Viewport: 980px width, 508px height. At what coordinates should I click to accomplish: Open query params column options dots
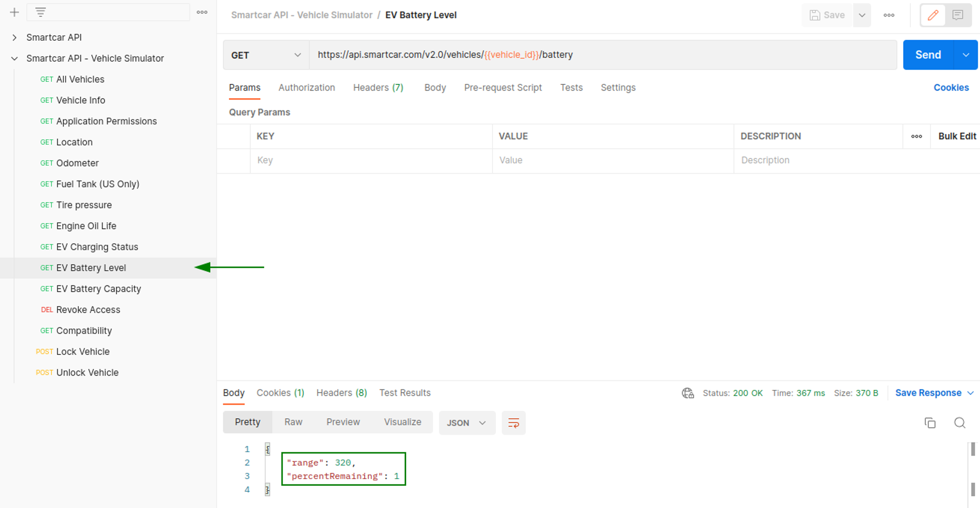[916, 136]
